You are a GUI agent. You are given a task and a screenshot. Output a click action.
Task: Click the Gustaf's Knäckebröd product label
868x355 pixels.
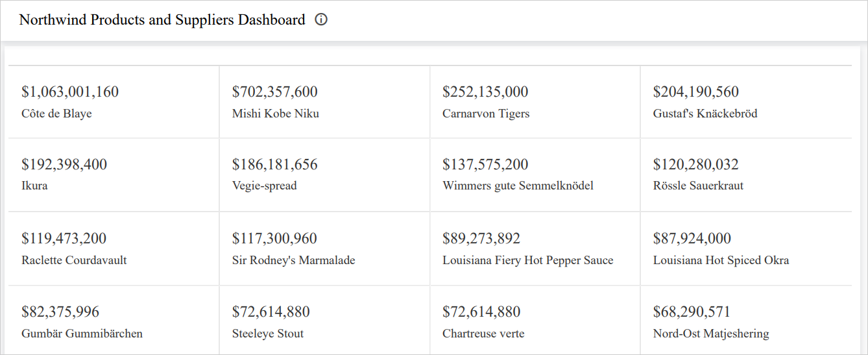click(x=705, y=114)
